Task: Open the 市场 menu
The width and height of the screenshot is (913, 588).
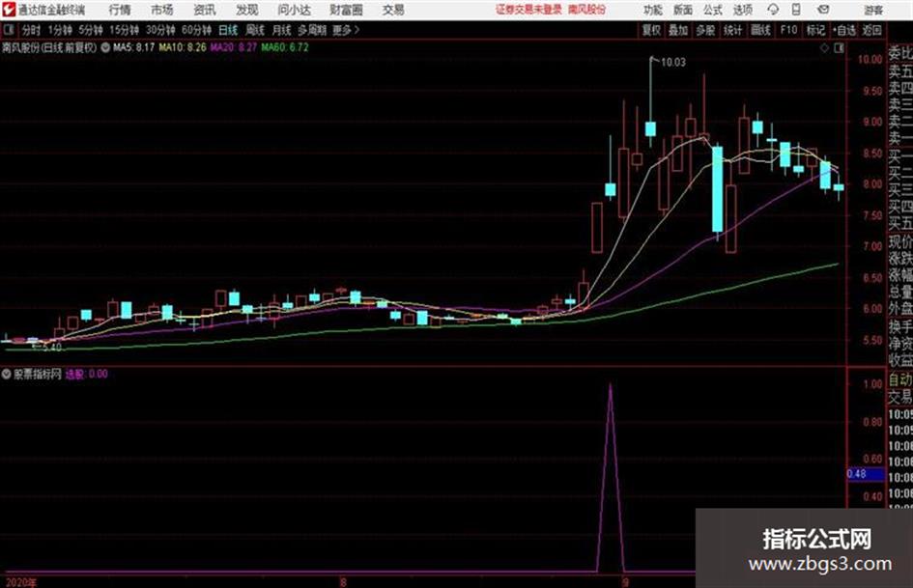Action: coord(162,10)
